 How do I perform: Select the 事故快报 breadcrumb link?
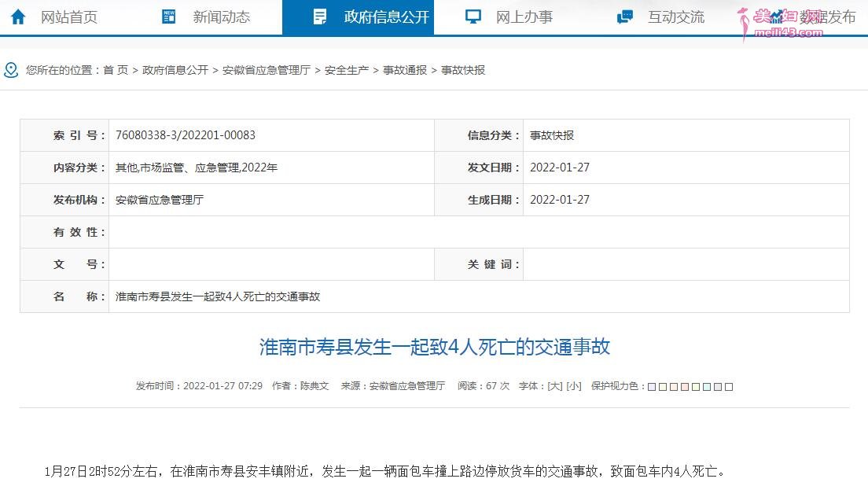463,70
